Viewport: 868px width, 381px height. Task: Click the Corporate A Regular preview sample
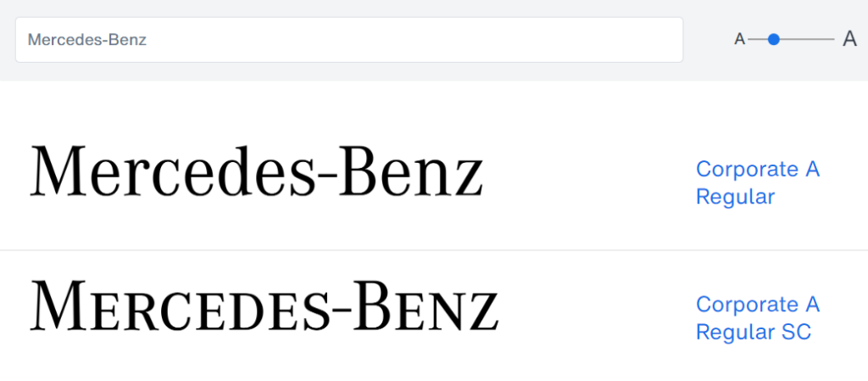tap(256, 172)
